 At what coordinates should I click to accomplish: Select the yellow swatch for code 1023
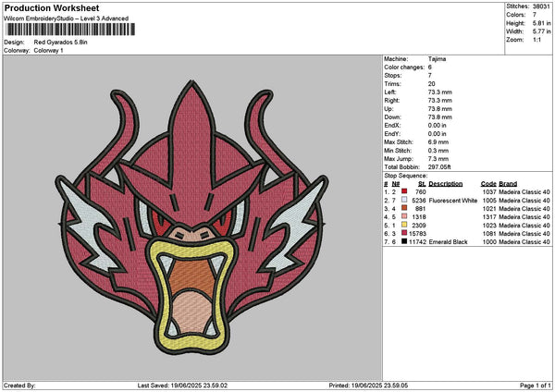404,225
